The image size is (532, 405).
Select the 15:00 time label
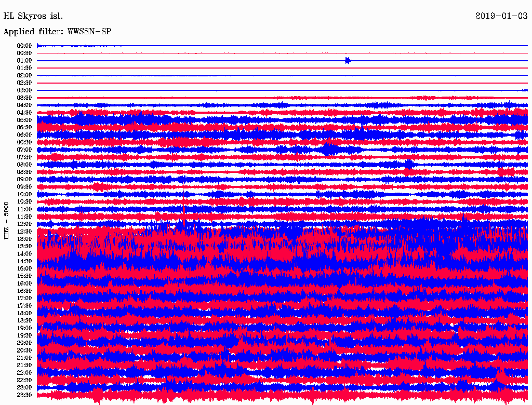tap(24, 268)
